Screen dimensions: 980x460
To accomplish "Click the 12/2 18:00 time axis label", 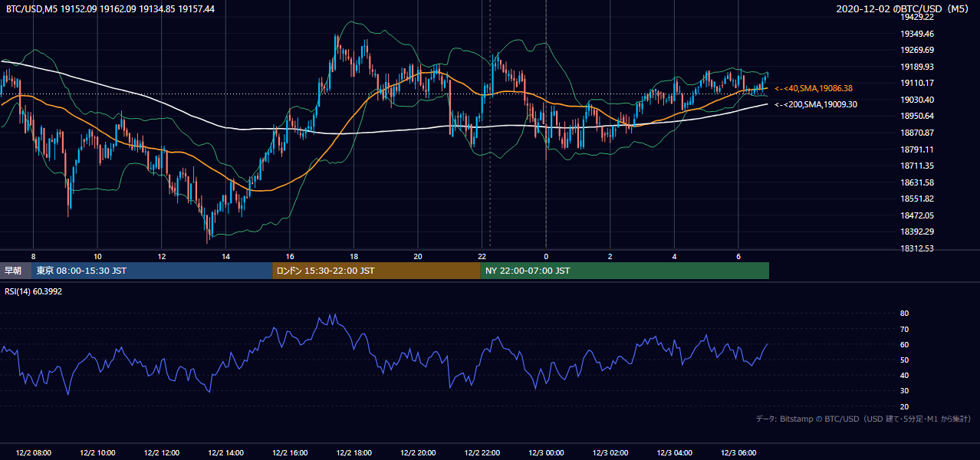I will (x=354, y=452).
